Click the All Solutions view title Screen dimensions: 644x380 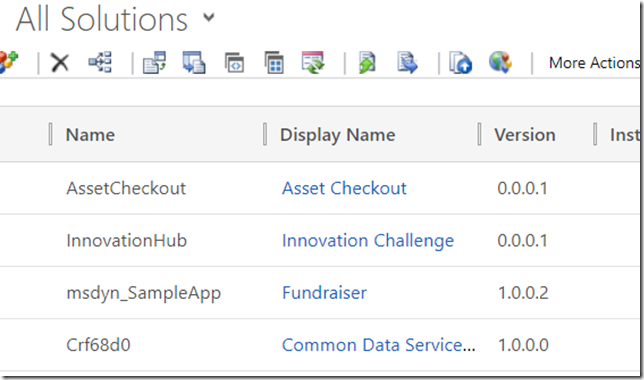pyautogui.click(x=102, y=19)
